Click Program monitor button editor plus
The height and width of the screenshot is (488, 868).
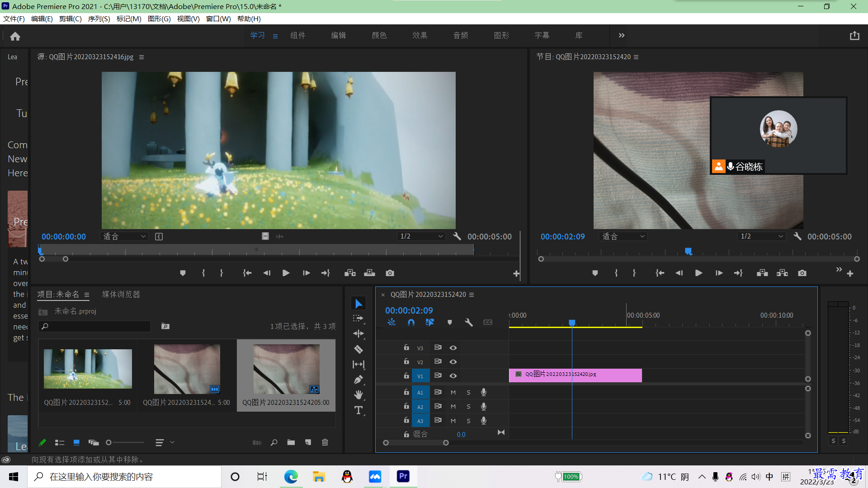tap(850, 274)
